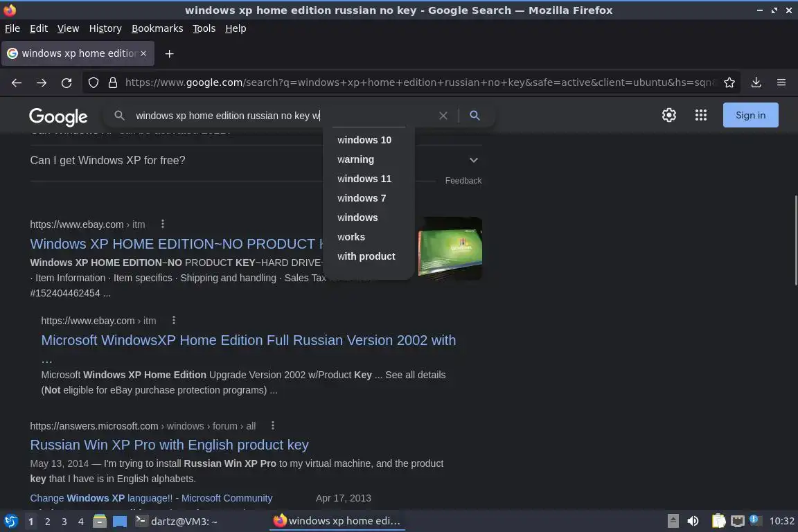Open the network tray icon

coord(738,522)
